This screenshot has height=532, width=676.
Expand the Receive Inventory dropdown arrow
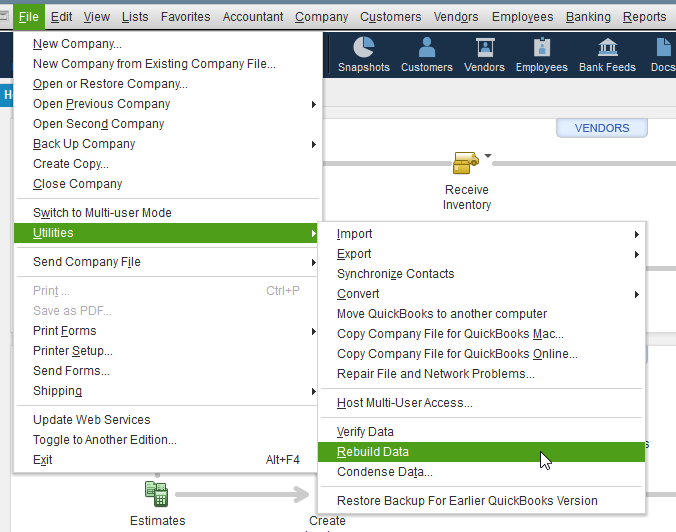(x=488, y=156)
